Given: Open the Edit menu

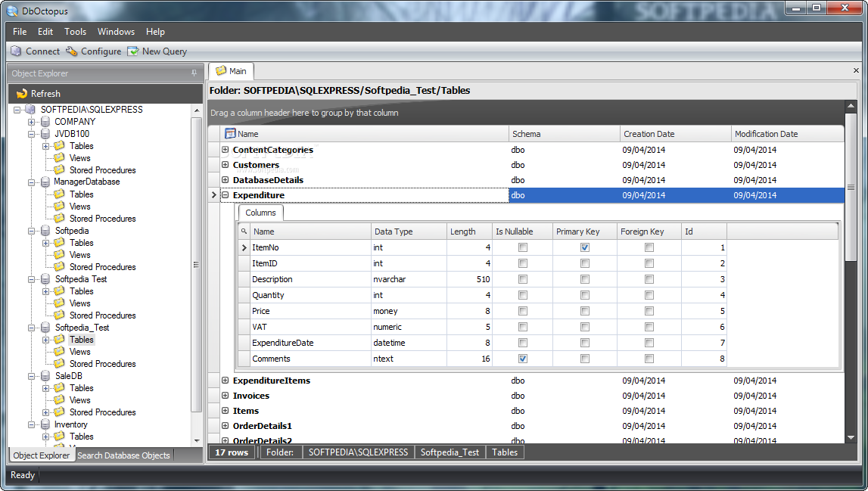Looking at the screenshot, I should pyautogui.click(x=45, y=32).
